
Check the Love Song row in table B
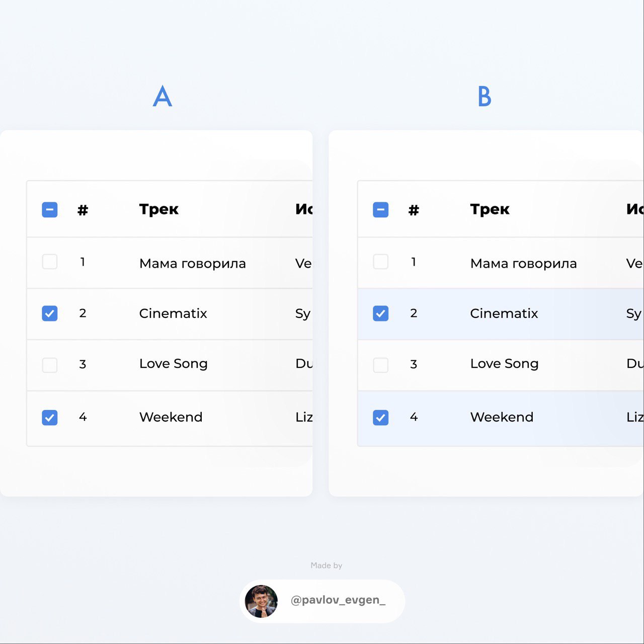(381, 365)
